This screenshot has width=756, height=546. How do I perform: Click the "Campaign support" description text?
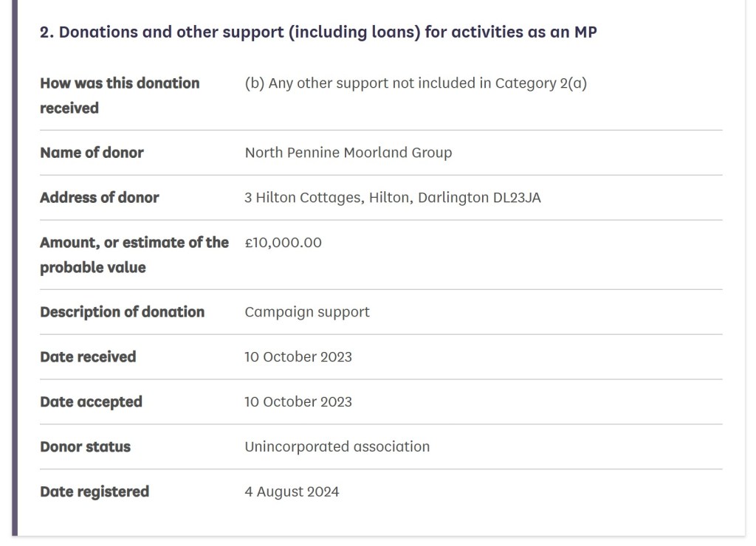(x=307, y=312)
